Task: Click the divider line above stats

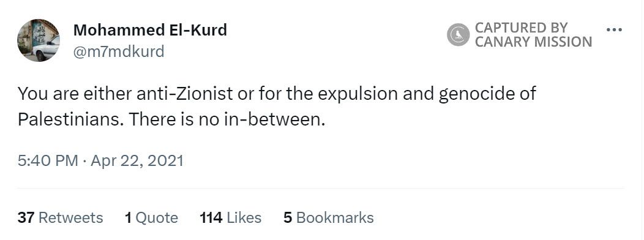Action: tap(321, 188)
